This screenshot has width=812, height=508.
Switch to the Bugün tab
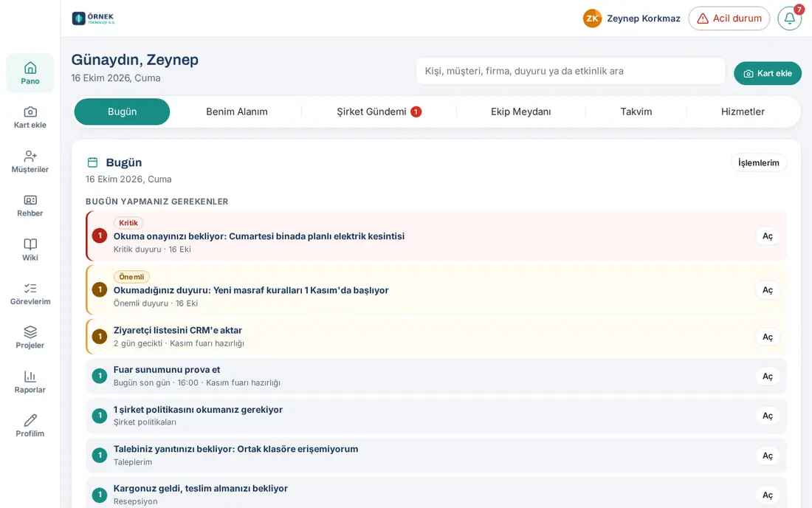point(123,111)
